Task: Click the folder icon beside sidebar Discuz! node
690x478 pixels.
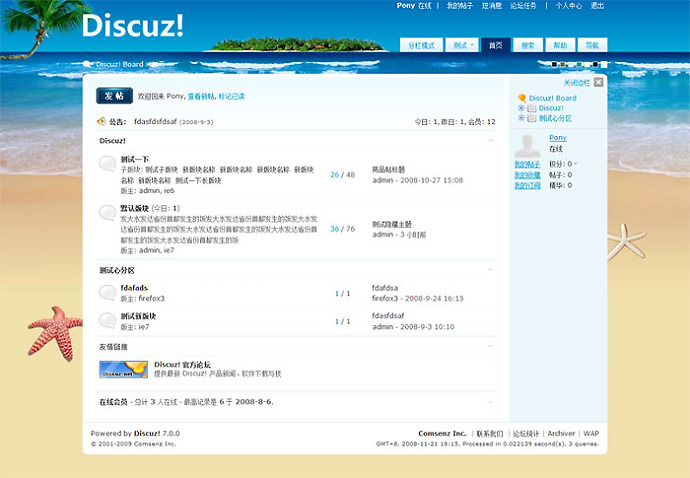Action: (532, 108)
